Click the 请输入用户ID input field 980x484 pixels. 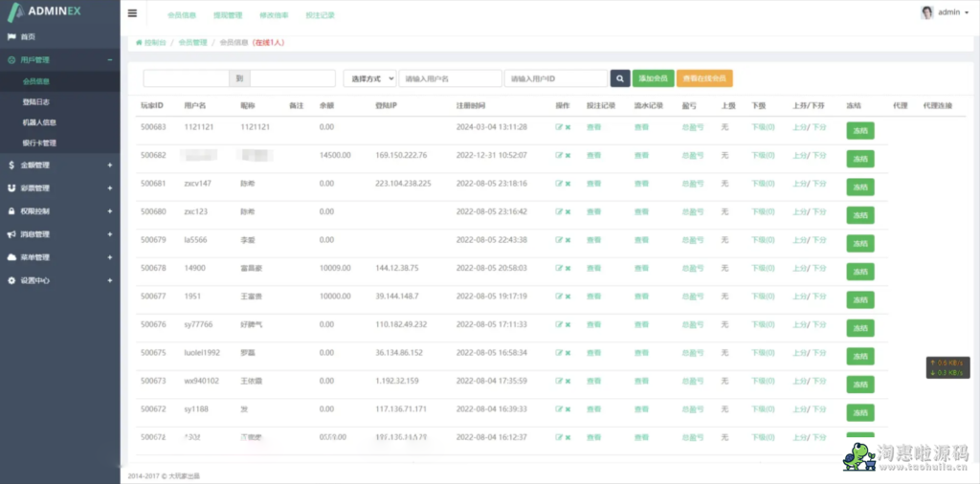click(x=556, y=78)
